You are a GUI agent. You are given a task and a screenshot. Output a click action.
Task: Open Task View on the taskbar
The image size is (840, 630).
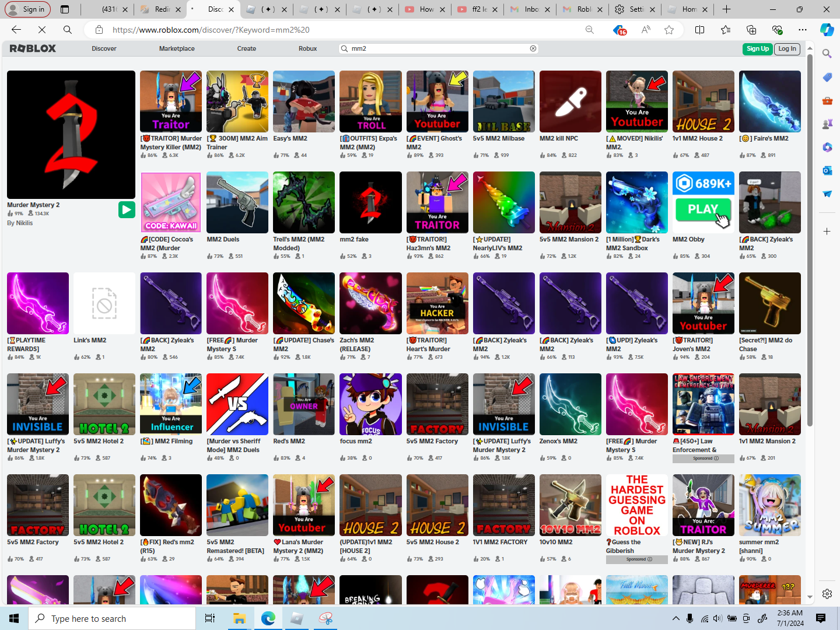coord(210,618)
